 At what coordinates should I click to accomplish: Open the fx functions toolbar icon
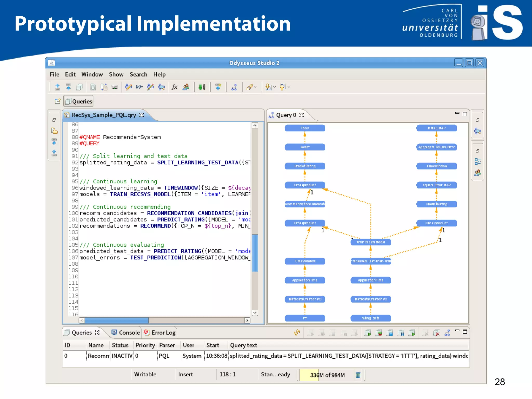(x=175, y=87)
